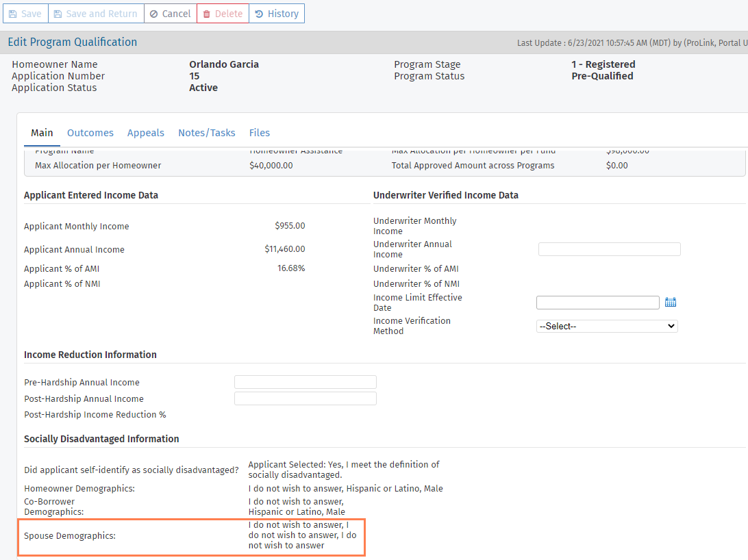This screenshot has width=748, height=560.
Task: Click the highlighted Spouse Demographics row
Action: [192, 535]
